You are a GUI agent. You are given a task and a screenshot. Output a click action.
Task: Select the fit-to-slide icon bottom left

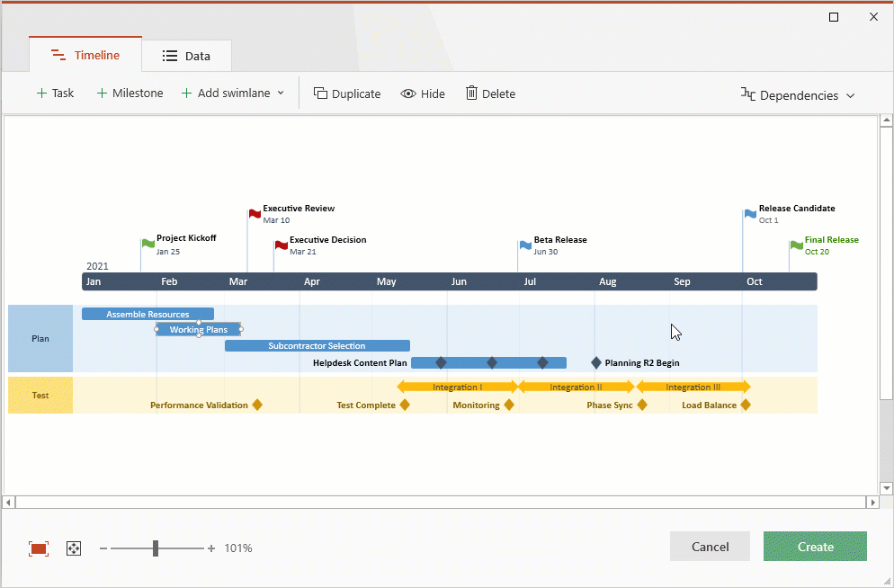(38, 548)
